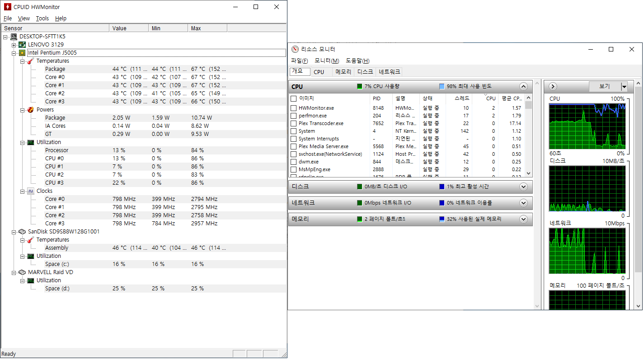Click the process list vertical scrollbar
644x359 pixels.
[528, 135]
